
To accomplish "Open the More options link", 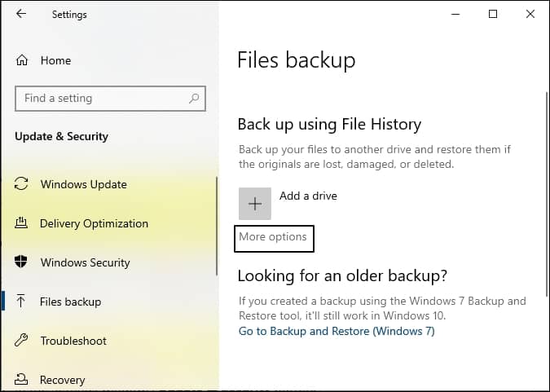I will click(273, 237).
